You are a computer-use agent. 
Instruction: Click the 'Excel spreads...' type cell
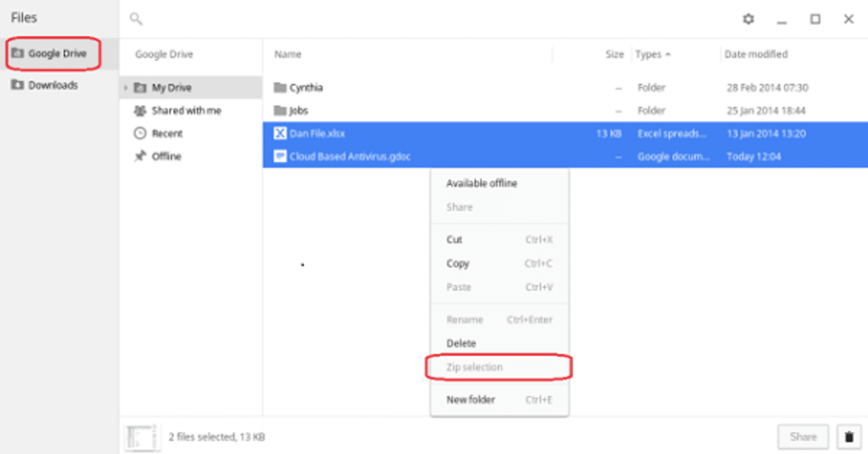(673, 134)
